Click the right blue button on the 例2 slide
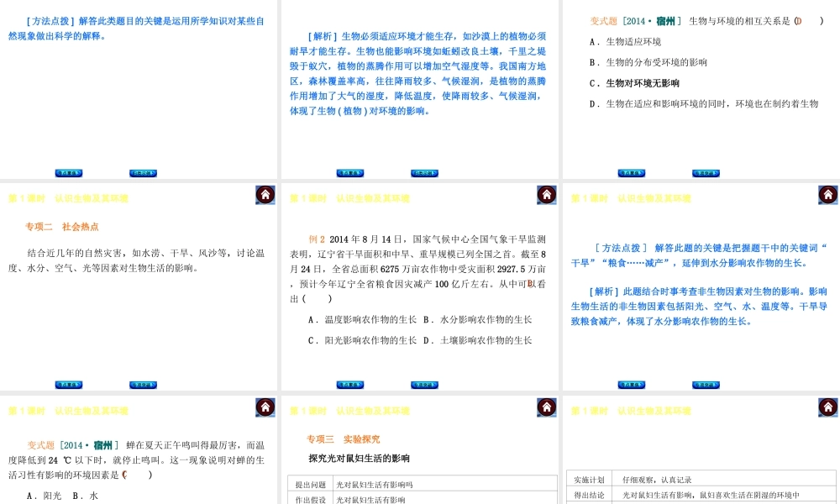 point(424,385)
